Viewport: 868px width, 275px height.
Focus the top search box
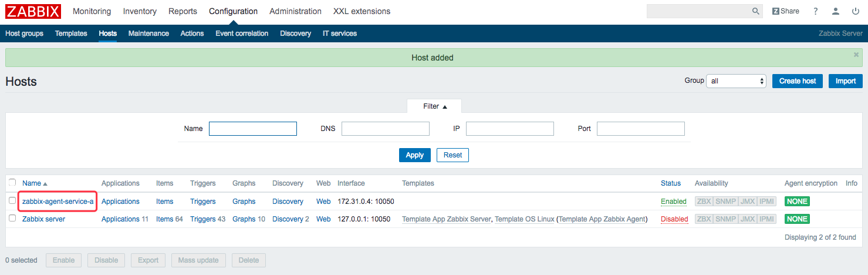[x=698, y=11]
